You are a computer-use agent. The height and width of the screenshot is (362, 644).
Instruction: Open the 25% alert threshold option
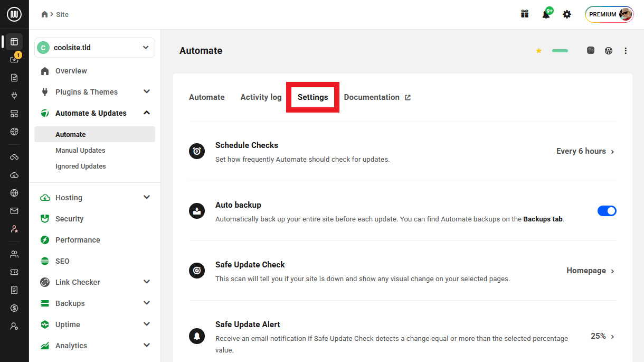click(x=603, y=336)
